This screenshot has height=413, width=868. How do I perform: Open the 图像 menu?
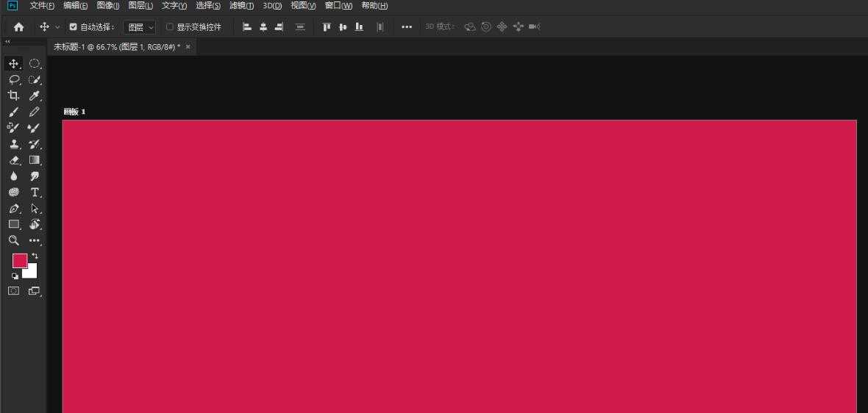[x=107, y=6]
